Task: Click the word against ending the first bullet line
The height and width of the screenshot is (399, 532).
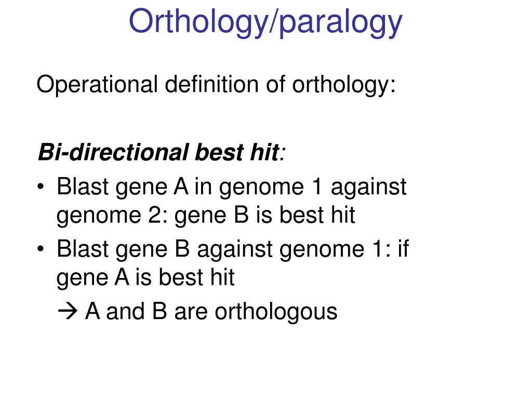Action: pyautogui.click(x=368, y=187)
